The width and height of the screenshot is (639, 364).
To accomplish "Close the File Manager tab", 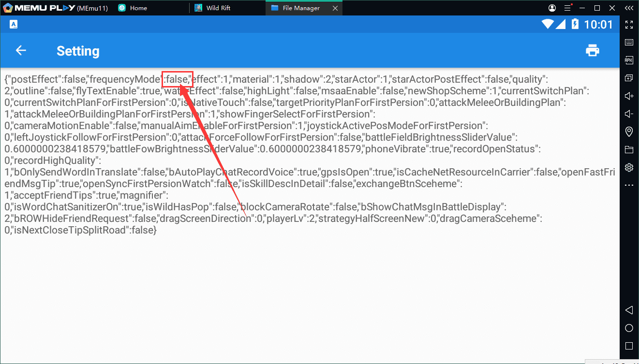I will pos(335,8).
